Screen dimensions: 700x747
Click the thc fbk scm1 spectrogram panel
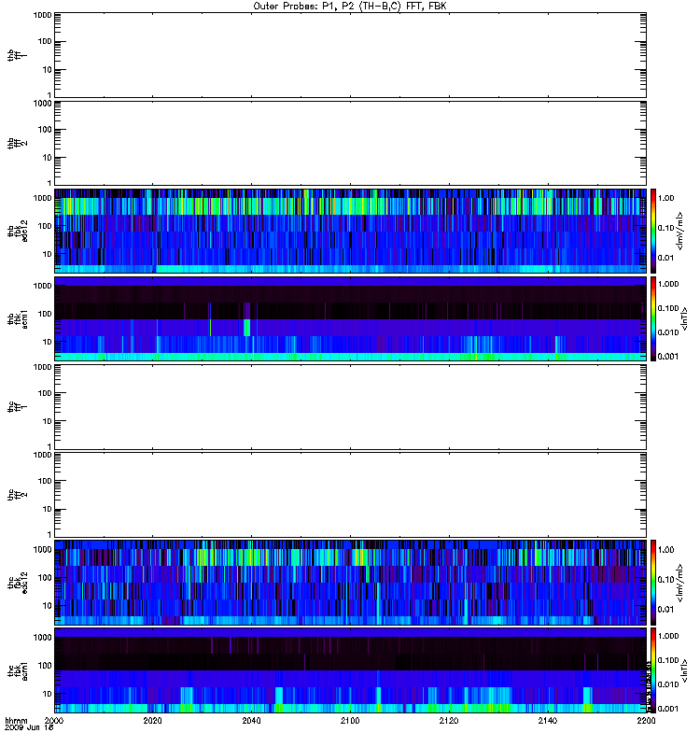click(350, 670)
